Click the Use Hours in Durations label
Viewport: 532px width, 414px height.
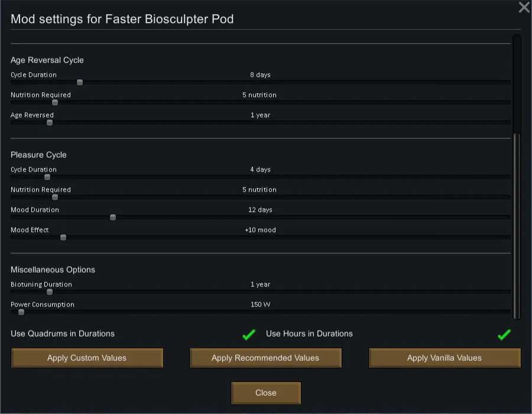point(309,334)
